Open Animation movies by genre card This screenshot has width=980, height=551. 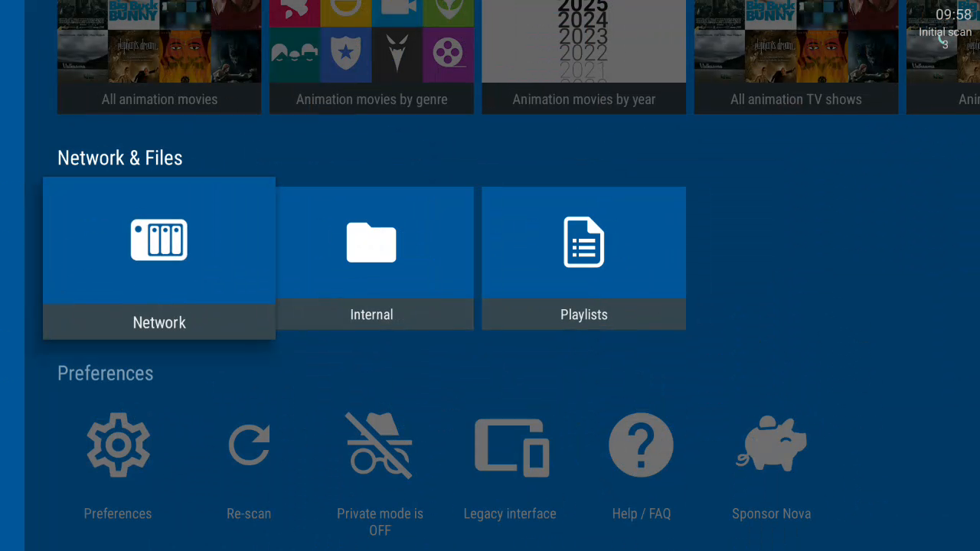pos(371,57)
